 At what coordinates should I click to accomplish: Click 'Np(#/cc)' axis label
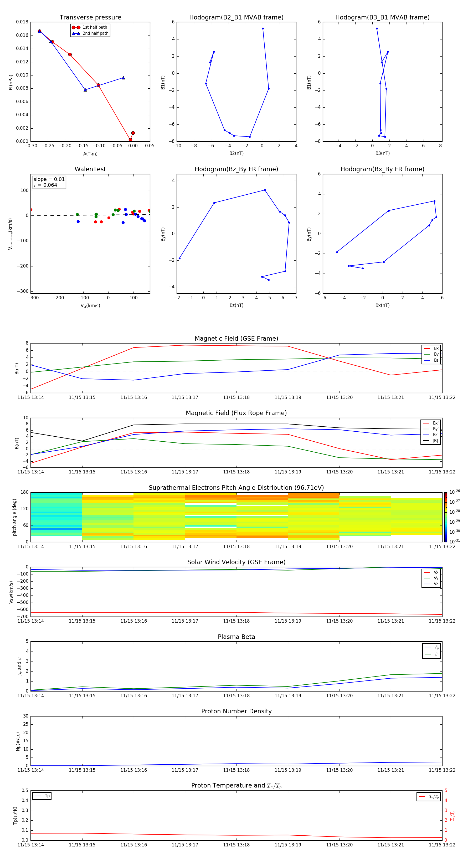click(18, 741)
